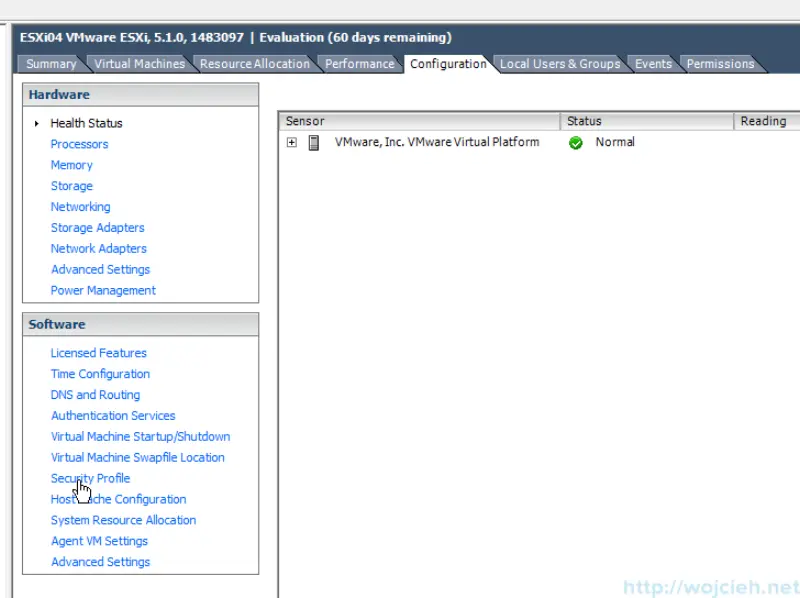This screenshot has height=598, width=800.
Task: Click the green Normal status icon
Action: tap(576, 142)
